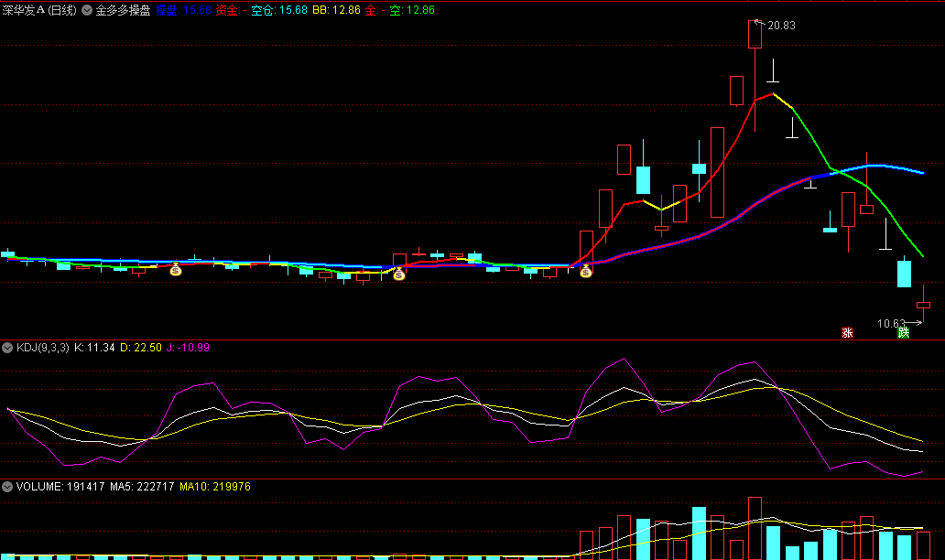Click the red 涨 marker icon
Screen dimensions: 945x560
pyautogui.click(x=847, y=332)
